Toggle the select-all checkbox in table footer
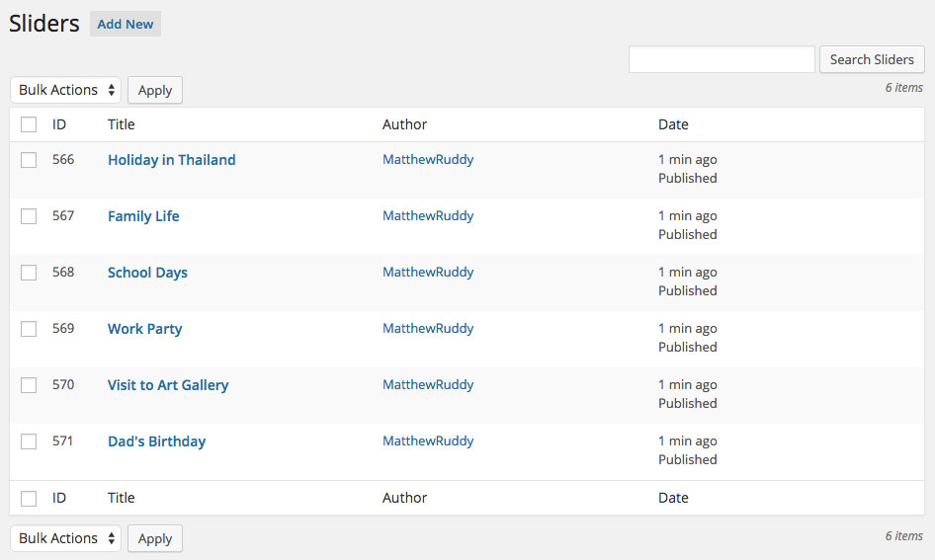This screenshot has height=560, width=935. [29, 498]
